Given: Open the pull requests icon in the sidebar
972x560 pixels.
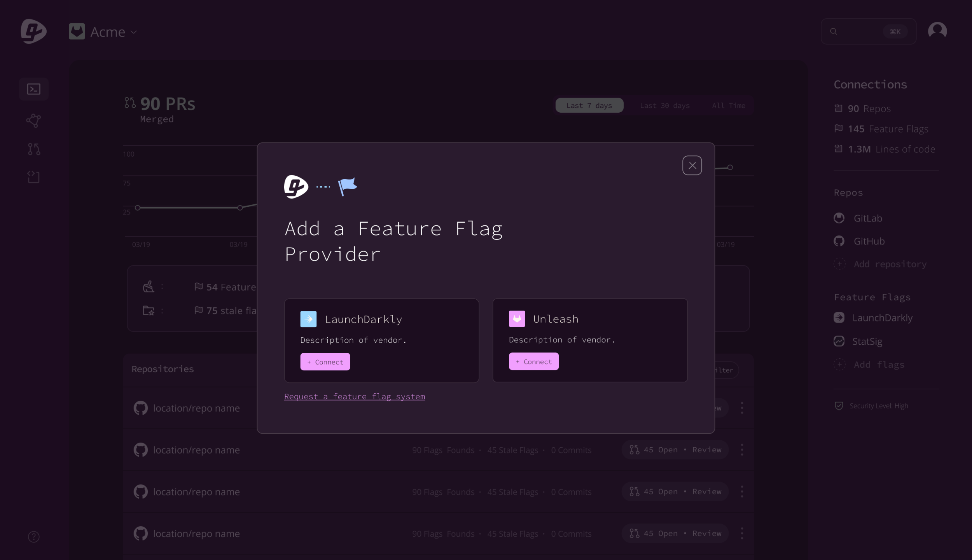Looking at the screenshot, I should point(34,149).
